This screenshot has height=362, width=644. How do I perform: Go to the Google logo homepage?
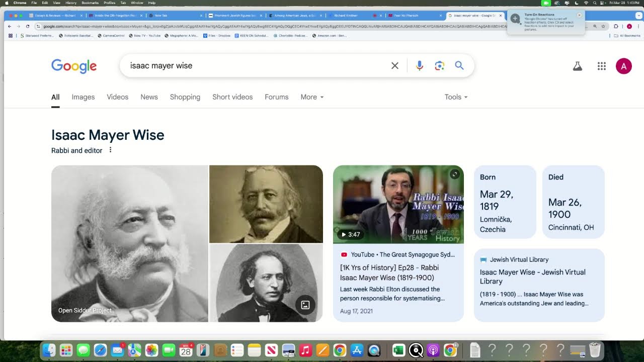[x=74, y=66]
